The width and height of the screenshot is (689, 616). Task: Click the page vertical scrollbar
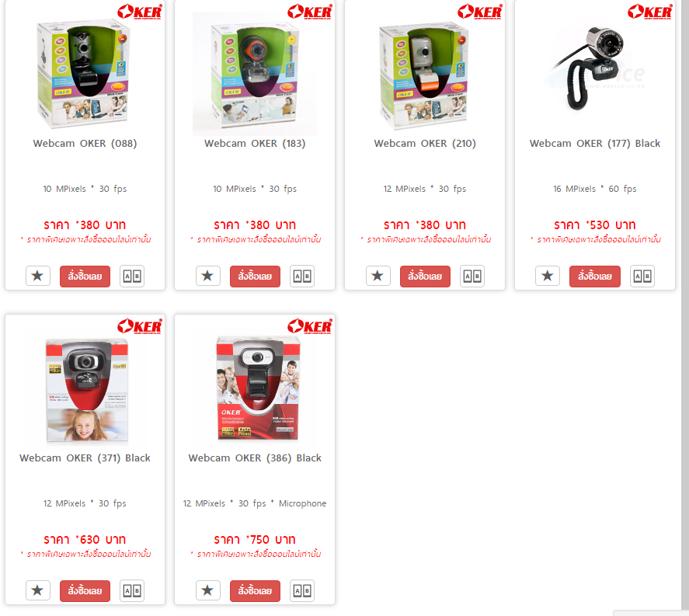(685, 305)
